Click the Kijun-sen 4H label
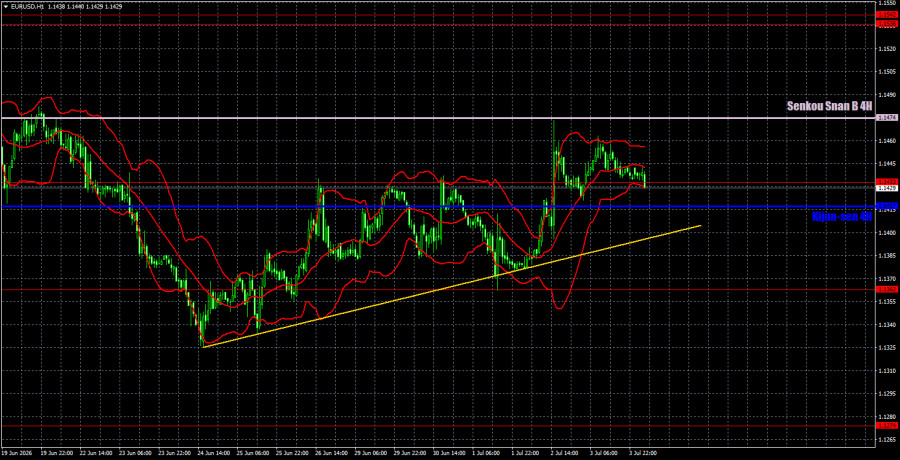900x460 pixels. [842, 217]
